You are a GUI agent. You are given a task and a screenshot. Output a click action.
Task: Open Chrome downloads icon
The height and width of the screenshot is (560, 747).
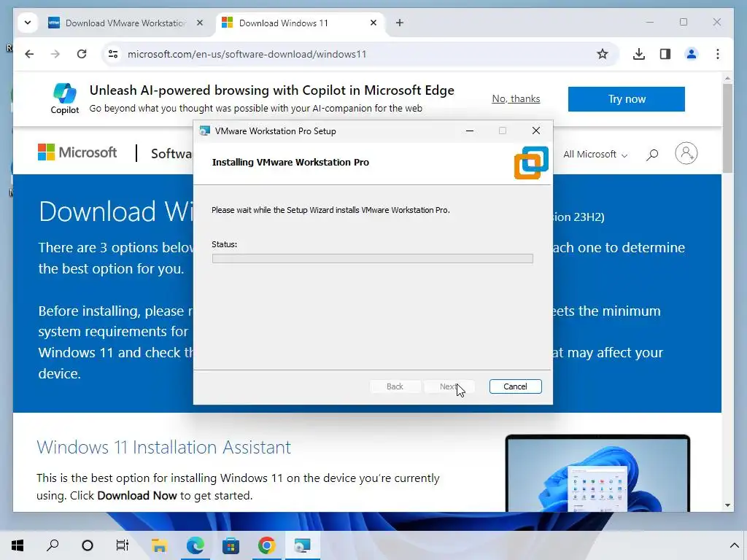(639, 54)
